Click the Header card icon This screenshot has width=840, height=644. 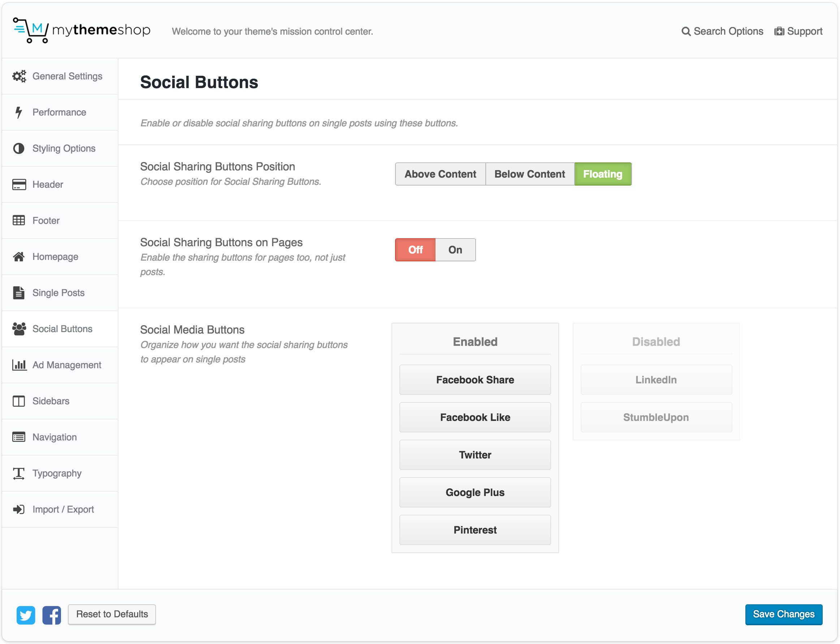(19, 184)
